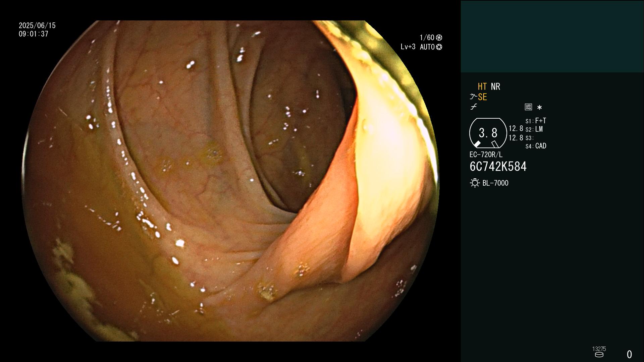Click the structure enhancement icon beside SE
The image size is (644, 362).
(473, 97)
